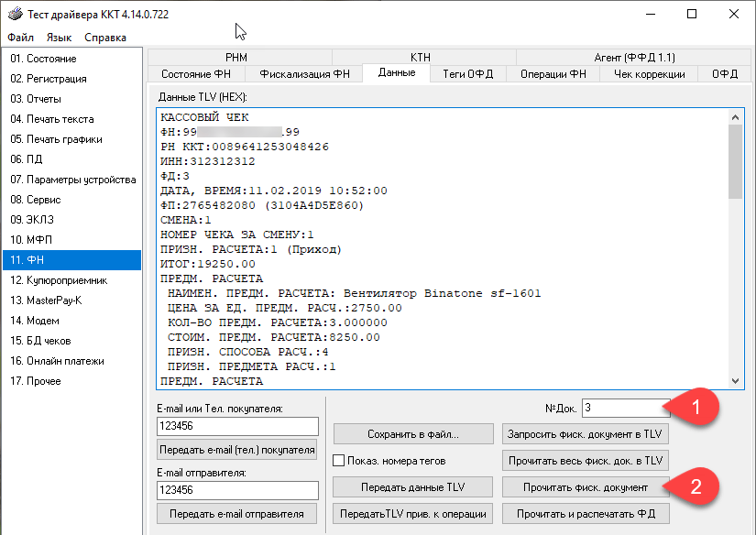756x535 pixels.
Task: Open the Справка menu
Action: pyautogui.click(x=105, y=38)
